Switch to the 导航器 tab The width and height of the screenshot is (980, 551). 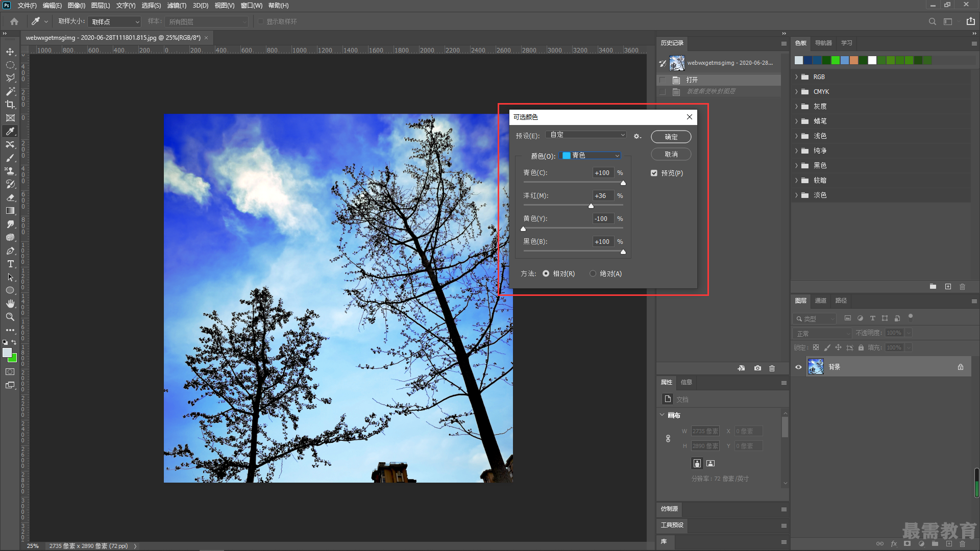point(823,43)
